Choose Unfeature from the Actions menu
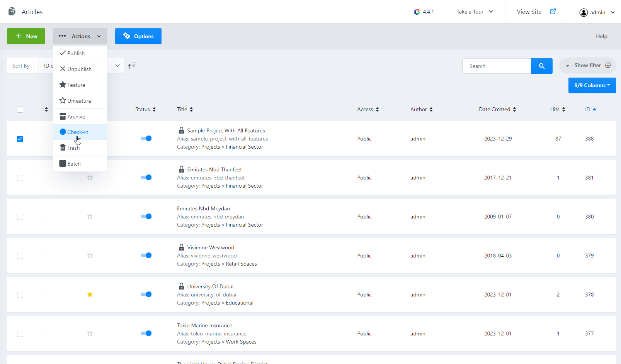621x364 pixels. click(80, 101)
